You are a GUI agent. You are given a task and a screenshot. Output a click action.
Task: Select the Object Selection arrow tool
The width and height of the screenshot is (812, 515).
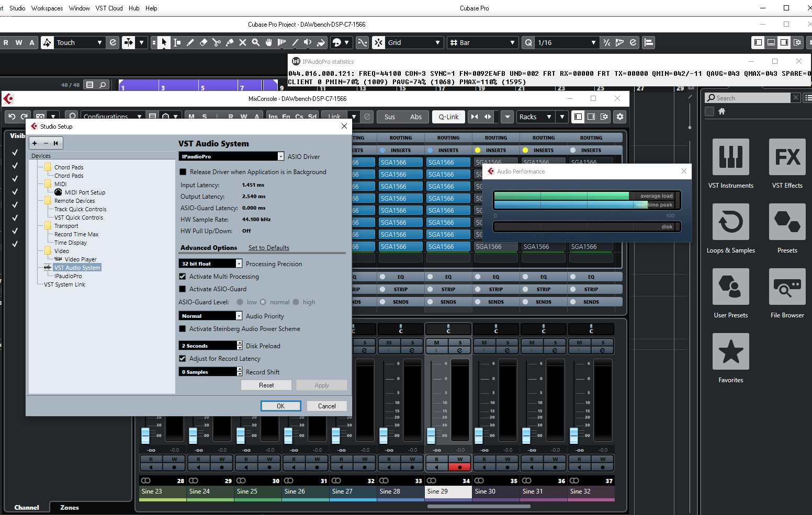(x=164, y=42)
